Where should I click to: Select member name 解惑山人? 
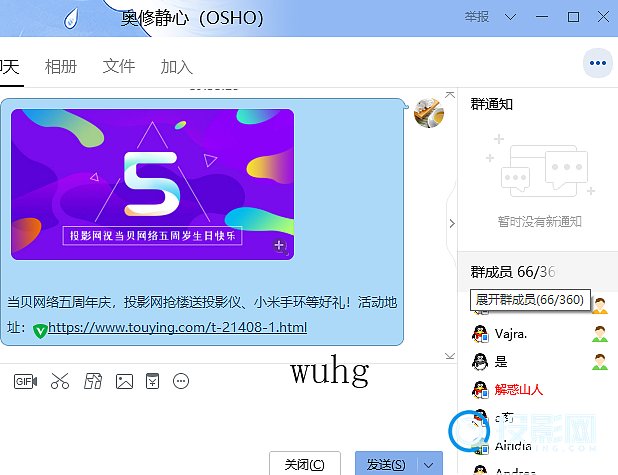519,389
